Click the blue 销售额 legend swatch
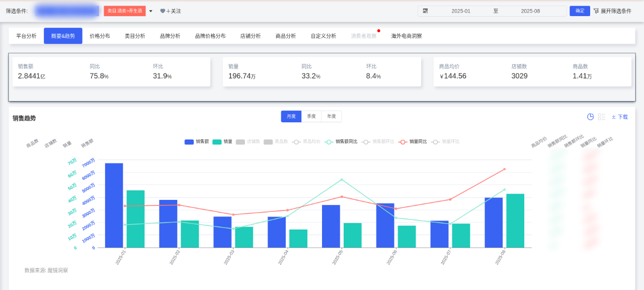Viewport: 644px width, 290px height. coord(189,142)
